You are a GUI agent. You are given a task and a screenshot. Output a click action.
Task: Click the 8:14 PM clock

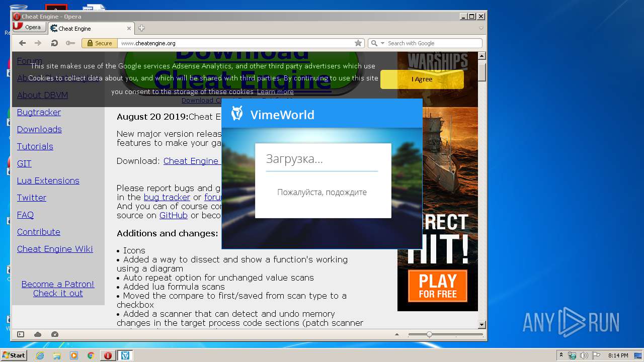(x=618, y=355)
